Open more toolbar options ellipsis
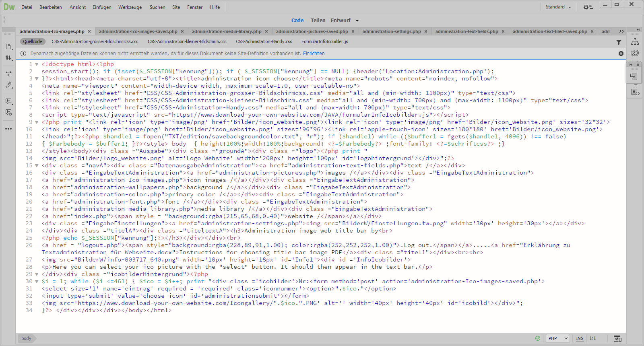 tap(8, 129)
